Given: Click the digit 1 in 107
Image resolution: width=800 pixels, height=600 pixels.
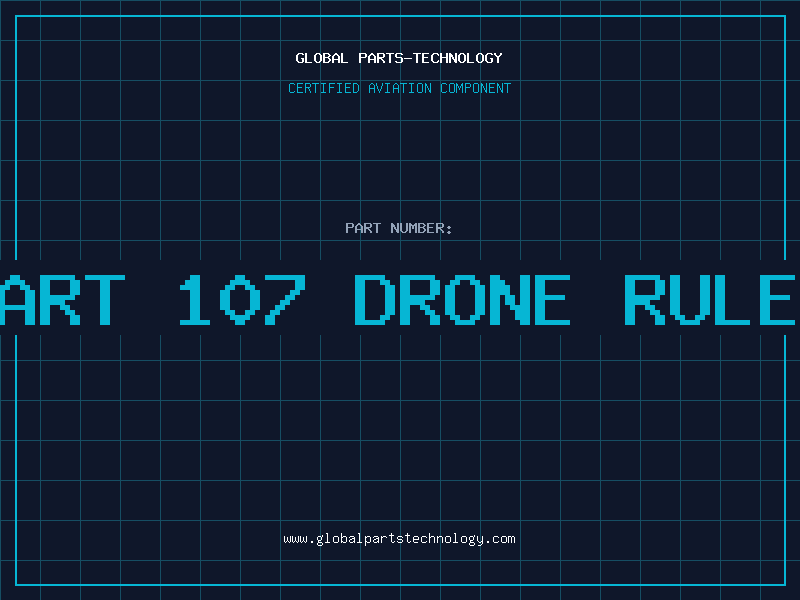Looking at the screenshot, I should tap(195, 299).
